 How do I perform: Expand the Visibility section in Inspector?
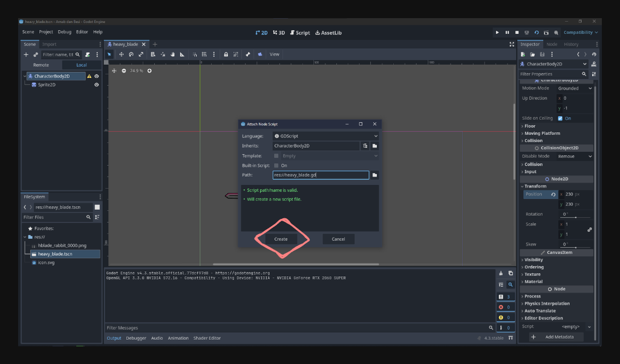pos(534,260)
